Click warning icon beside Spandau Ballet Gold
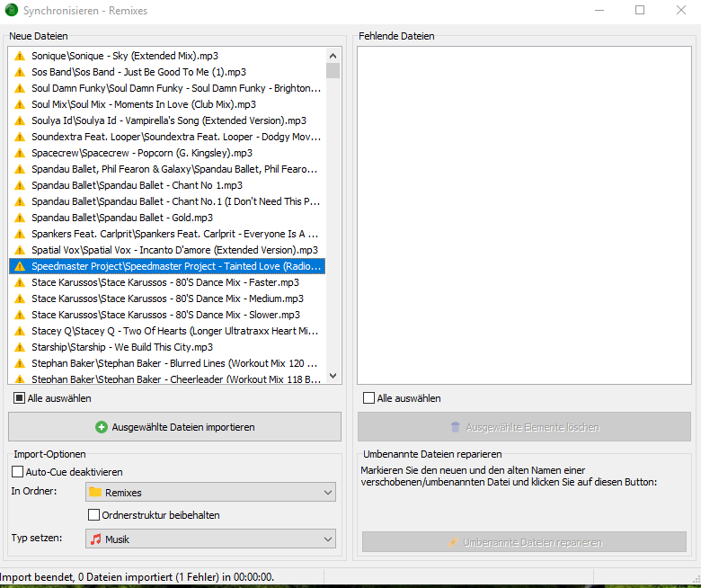 tap(20, 218)
